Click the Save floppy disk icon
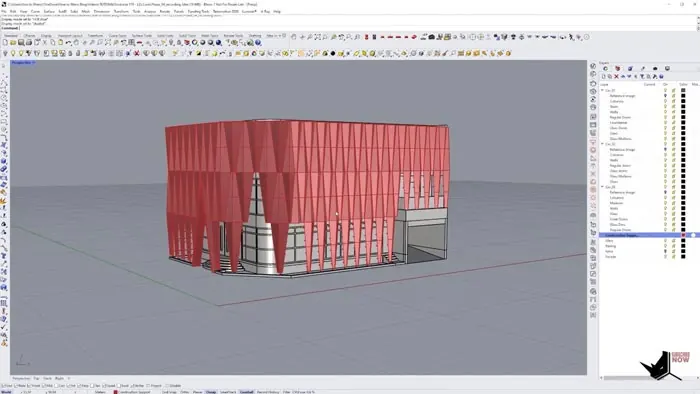 point(21,43)
